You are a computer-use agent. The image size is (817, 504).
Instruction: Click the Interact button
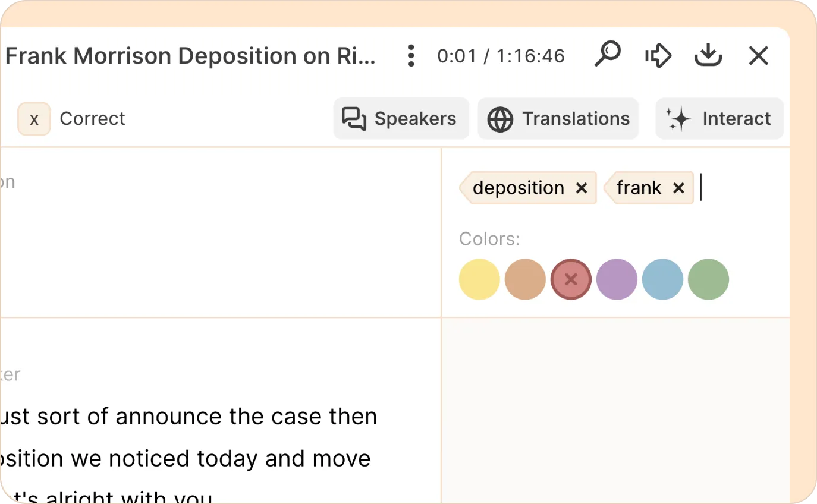pyautogui.click(x=719, y=119)
